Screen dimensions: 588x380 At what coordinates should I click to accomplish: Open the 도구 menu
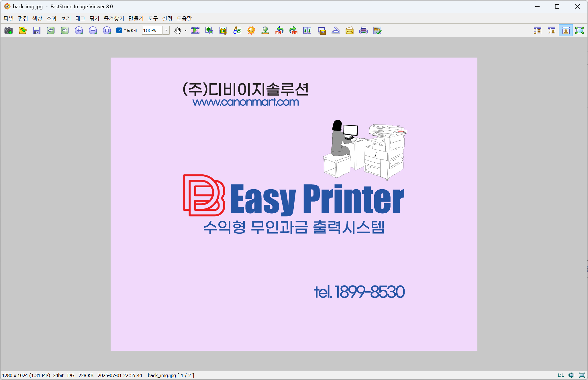[153, 19]
